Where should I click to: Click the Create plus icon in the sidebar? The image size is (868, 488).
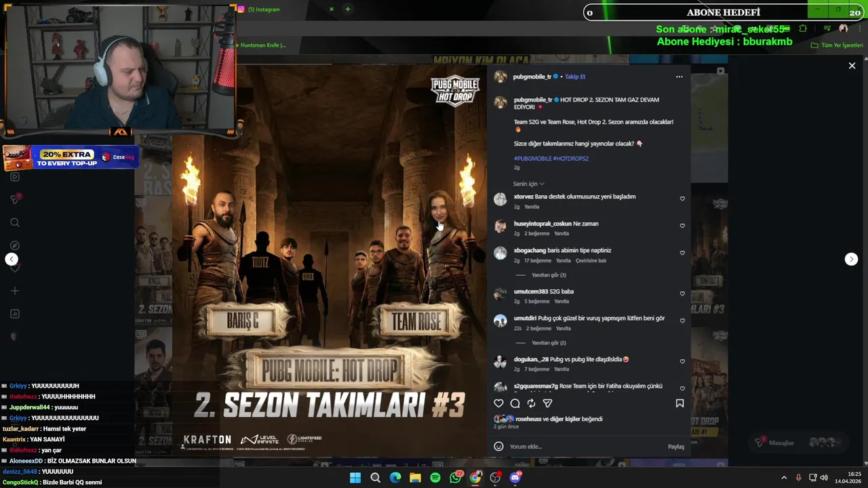click(x=15, y=291)
